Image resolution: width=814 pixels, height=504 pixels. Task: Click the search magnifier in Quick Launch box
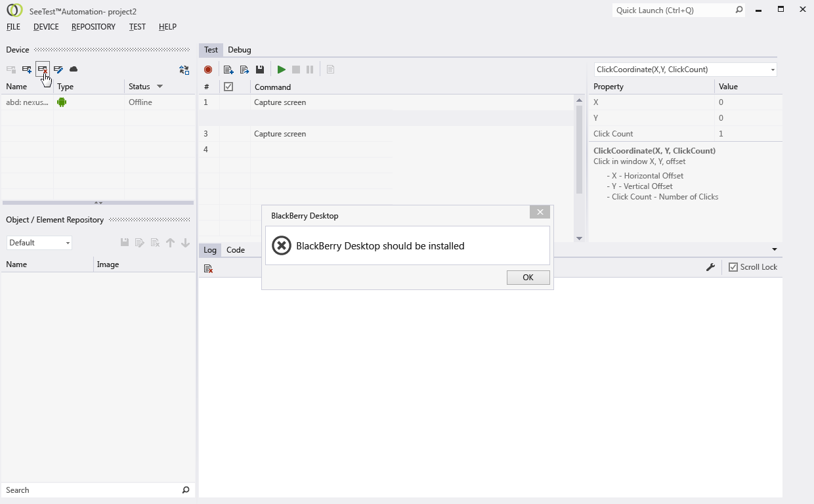point(739,10)
